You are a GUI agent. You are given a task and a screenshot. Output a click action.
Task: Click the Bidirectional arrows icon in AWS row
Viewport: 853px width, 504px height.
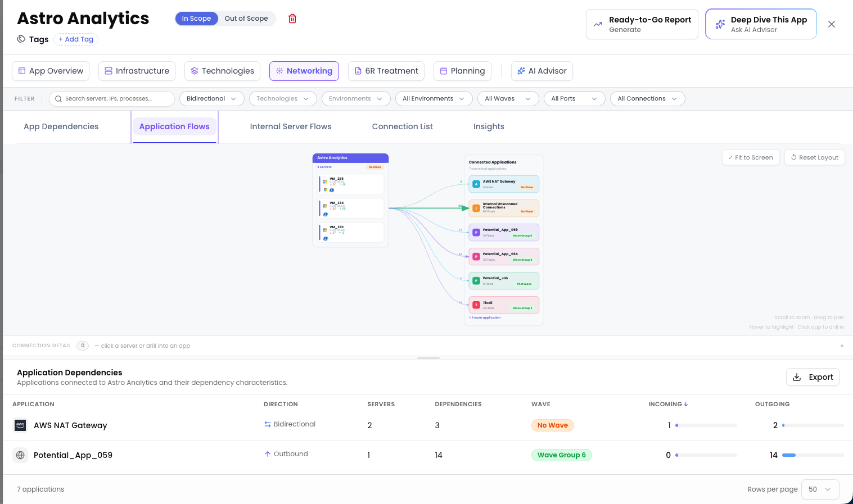268,424
